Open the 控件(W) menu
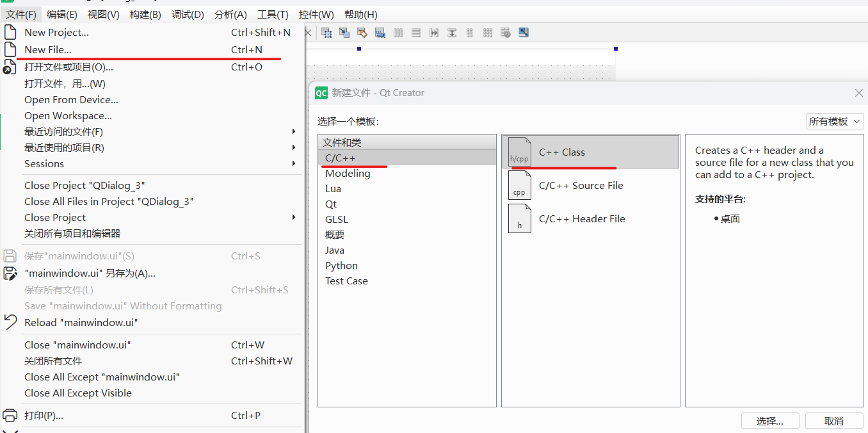The height and width of the screenshot is (433, 868). pos(316,14)
